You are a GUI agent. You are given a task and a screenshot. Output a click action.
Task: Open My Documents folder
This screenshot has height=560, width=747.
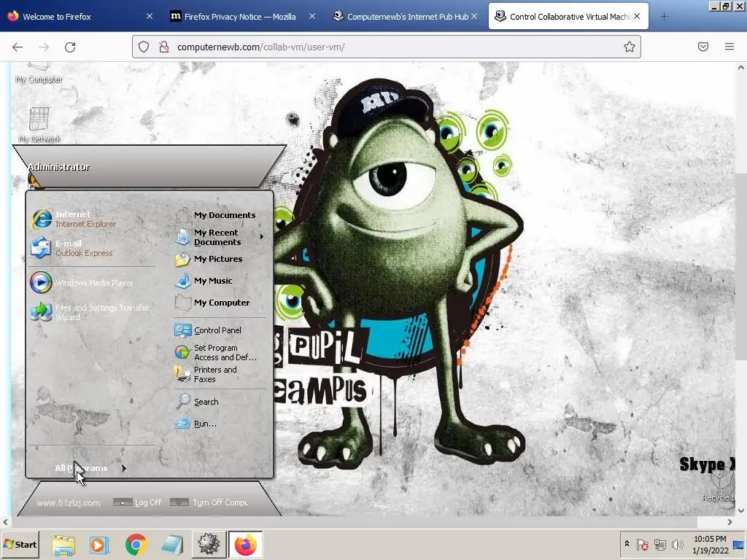tap(216, 215)
